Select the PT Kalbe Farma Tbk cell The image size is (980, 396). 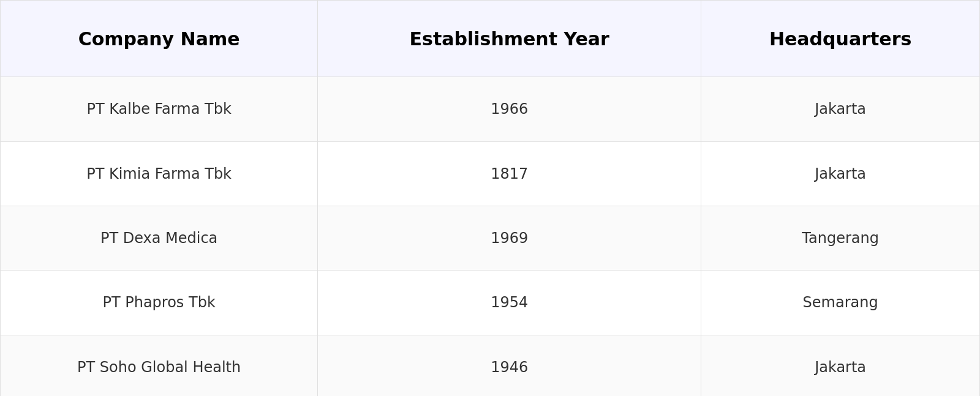159,109
